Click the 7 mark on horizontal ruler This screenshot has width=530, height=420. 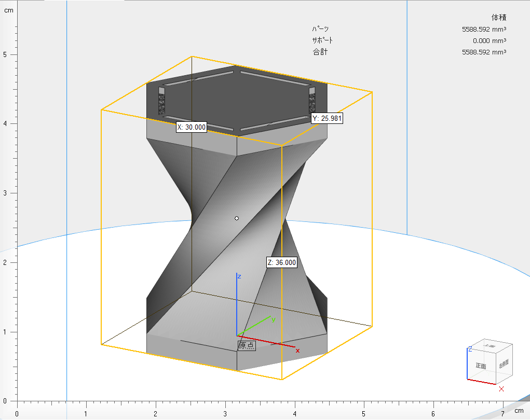(x=502, y=413)
